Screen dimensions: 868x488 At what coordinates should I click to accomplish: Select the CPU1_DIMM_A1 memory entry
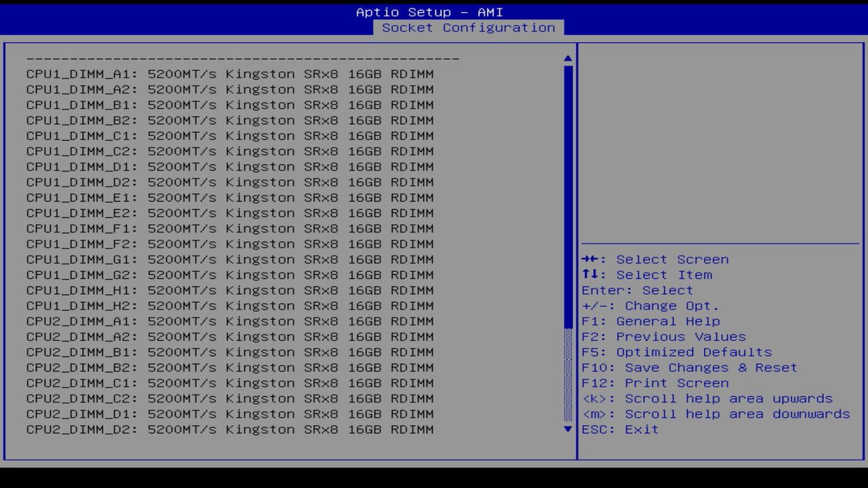[x=229, y=74]
